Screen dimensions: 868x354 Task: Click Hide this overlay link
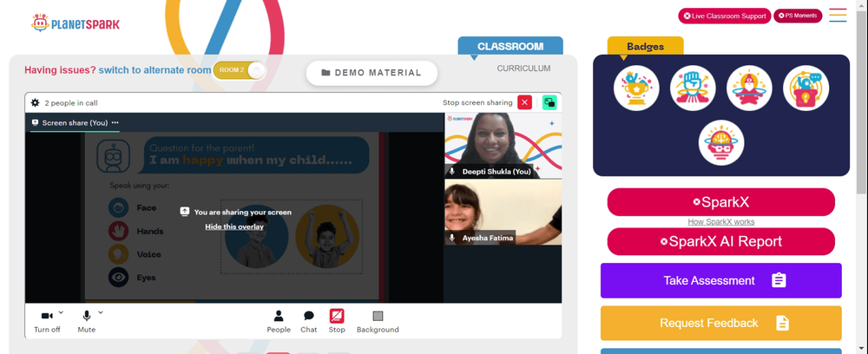[x=234, y=226]
